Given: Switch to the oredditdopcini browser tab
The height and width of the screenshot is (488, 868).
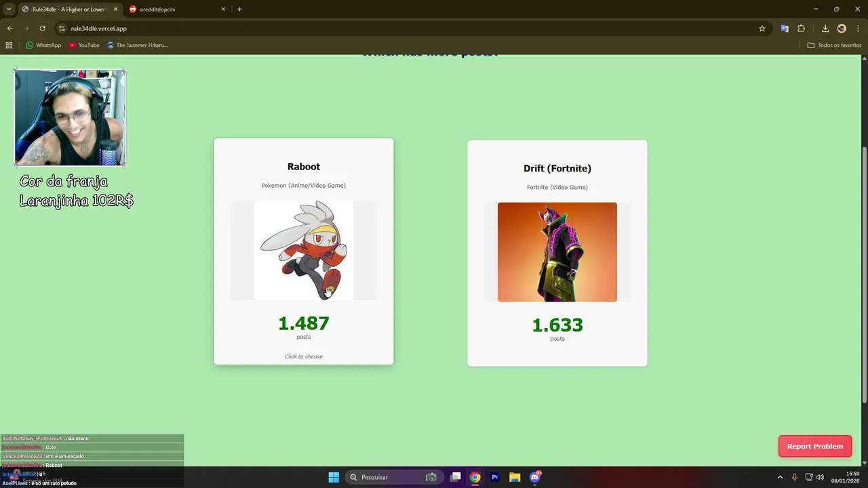Looking at the screenshot, I should (176, 9).
